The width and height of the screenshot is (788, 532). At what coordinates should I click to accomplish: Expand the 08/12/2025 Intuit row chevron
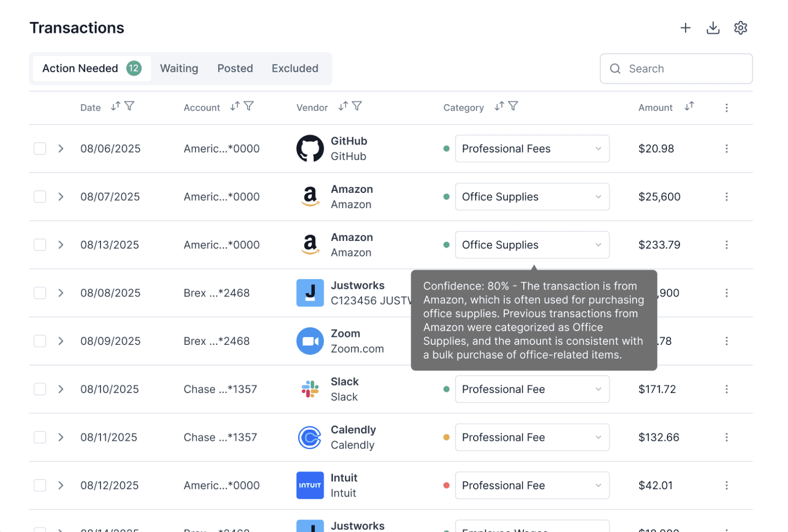pyautogui.click(x=61, y=486)
